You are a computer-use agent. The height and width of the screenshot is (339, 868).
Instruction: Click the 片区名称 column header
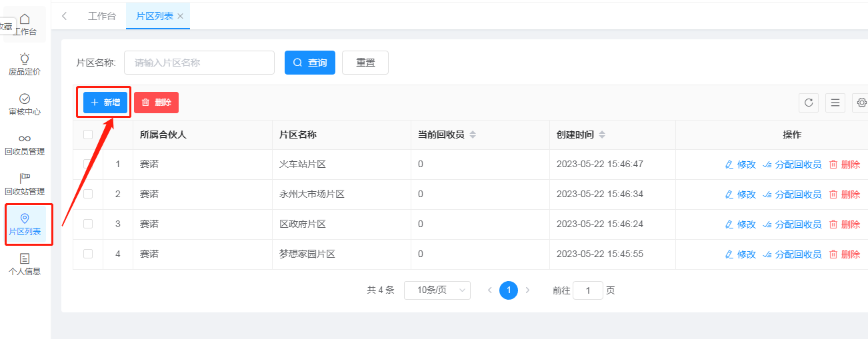click(298, 135)
